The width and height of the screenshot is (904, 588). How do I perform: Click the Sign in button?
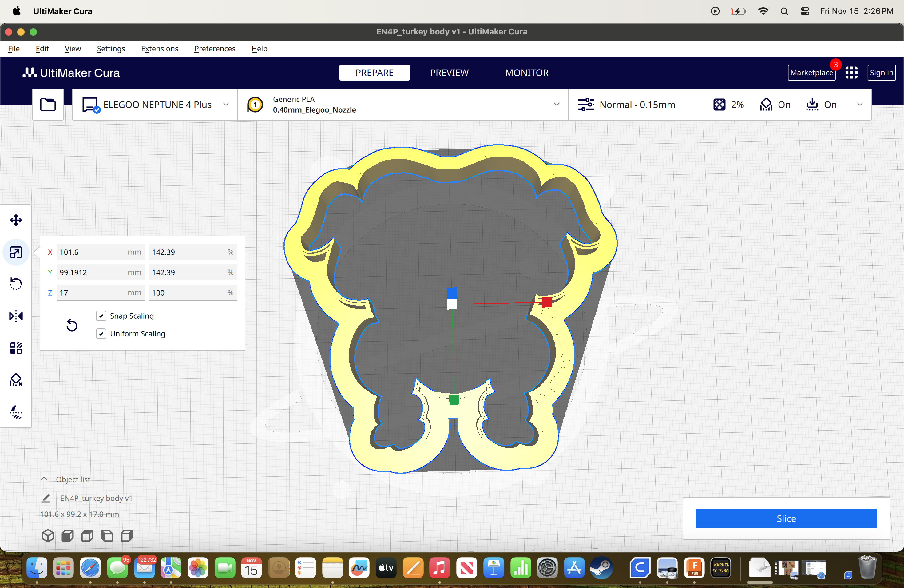pyautogui.click(x=882, y=73)
